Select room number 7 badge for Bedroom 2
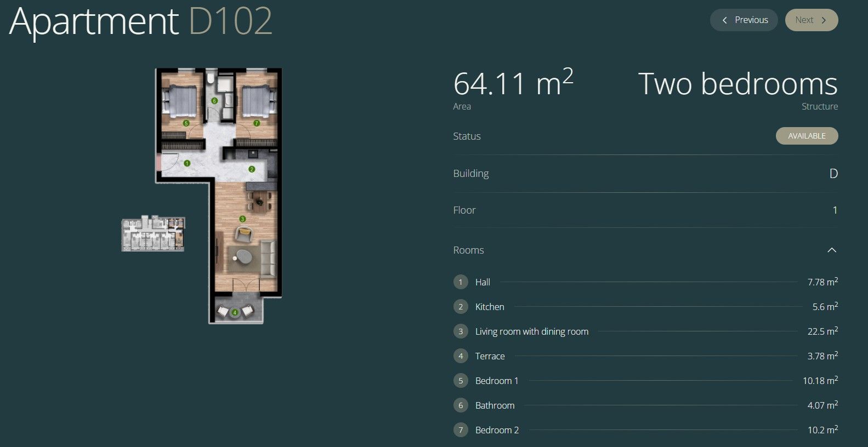The width and height of the screenshot is (868, 447). pyautogui.click(x=461, y=430)
